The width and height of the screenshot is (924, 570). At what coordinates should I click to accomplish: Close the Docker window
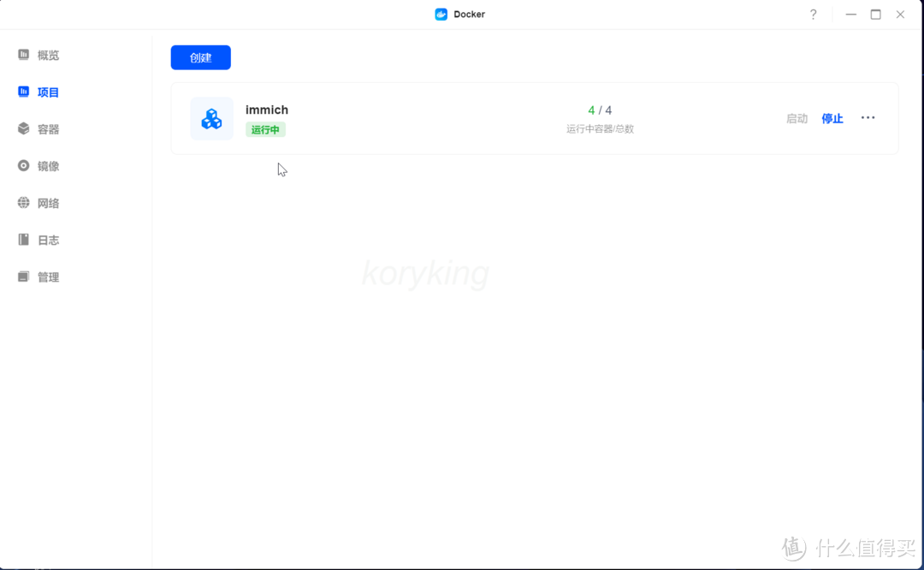point(900,15)
